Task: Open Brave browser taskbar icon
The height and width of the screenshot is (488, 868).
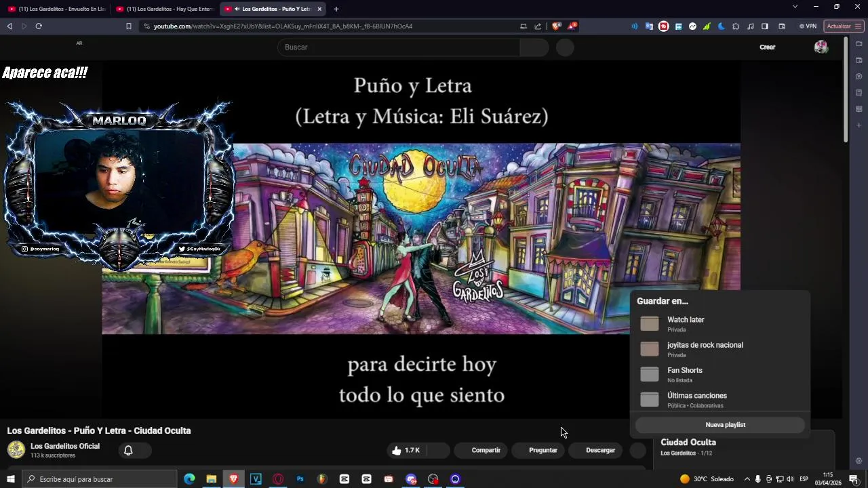Action: 233,479
